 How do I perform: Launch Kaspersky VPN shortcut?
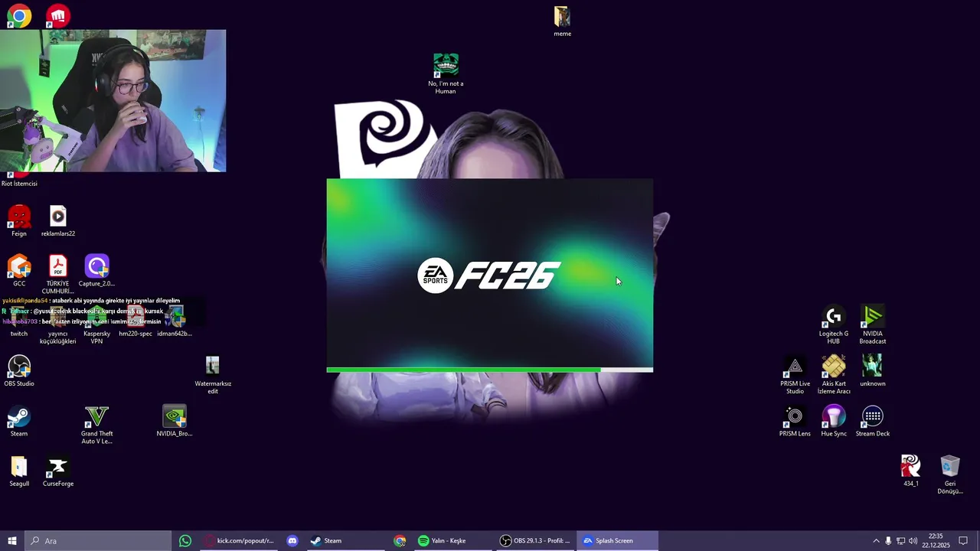pyautogui.click(x=96, y=324)
